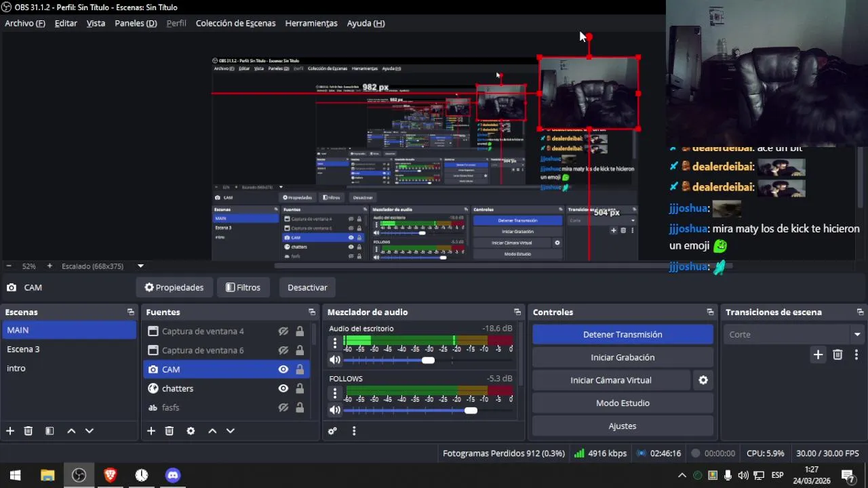
Task: Move scene up arrow in Escenas
Action: click(71, 430)
